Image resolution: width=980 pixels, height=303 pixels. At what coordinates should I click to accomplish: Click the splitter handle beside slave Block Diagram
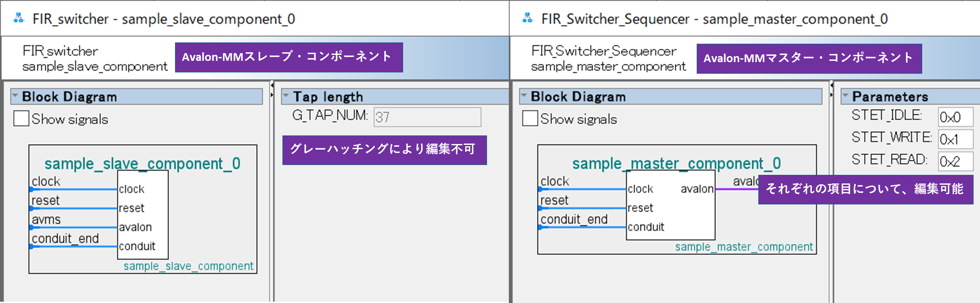[272, 90]
